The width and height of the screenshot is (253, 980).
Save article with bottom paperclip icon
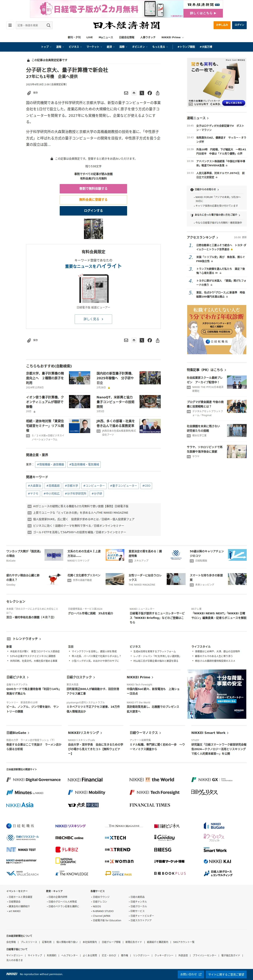click(x=29, y=340)
